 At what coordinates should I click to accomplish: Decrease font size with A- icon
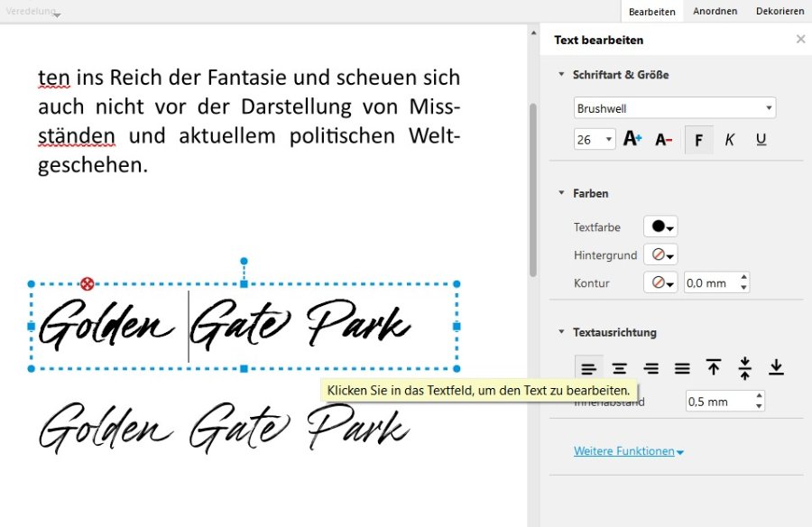[663, 139]
